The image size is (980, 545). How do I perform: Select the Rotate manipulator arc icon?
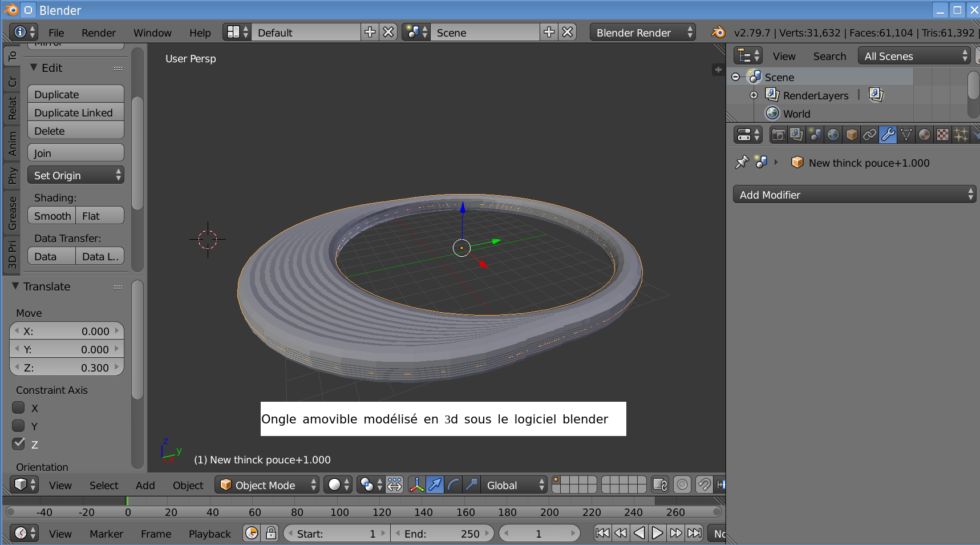pyautogui.click(x=453, y=485)
